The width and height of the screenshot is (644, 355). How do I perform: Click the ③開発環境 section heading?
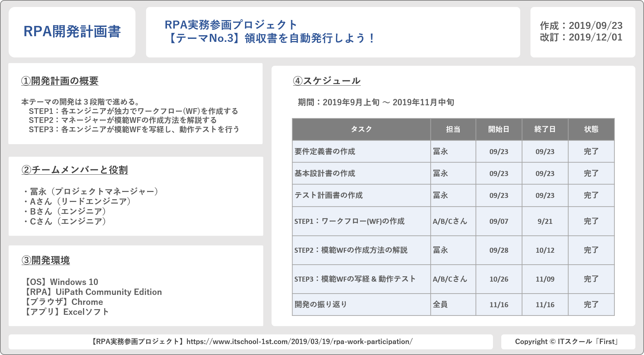point(46,260)
